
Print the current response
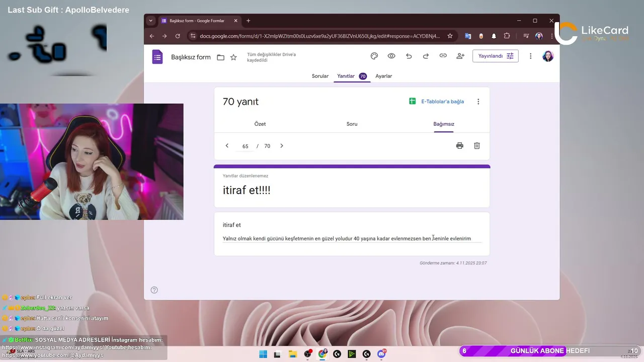pyautogui.click(x=459, y=146)
